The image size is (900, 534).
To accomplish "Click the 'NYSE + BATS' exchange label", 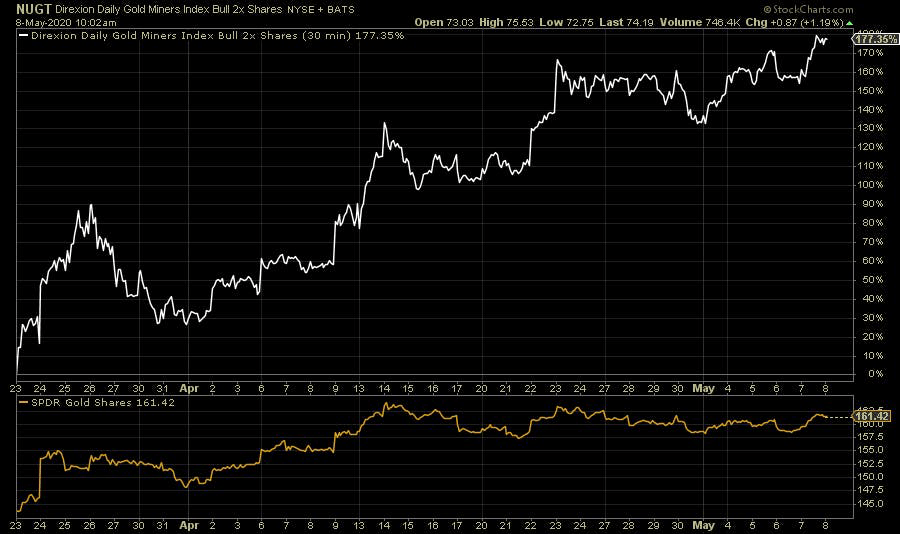I will click(x=321, y=10).
